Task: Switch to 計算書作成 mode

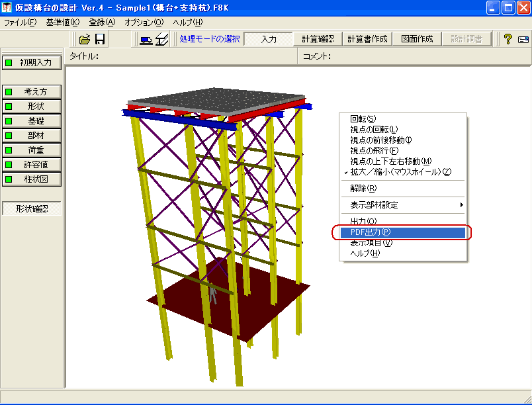Action: [x=367, y=39]
